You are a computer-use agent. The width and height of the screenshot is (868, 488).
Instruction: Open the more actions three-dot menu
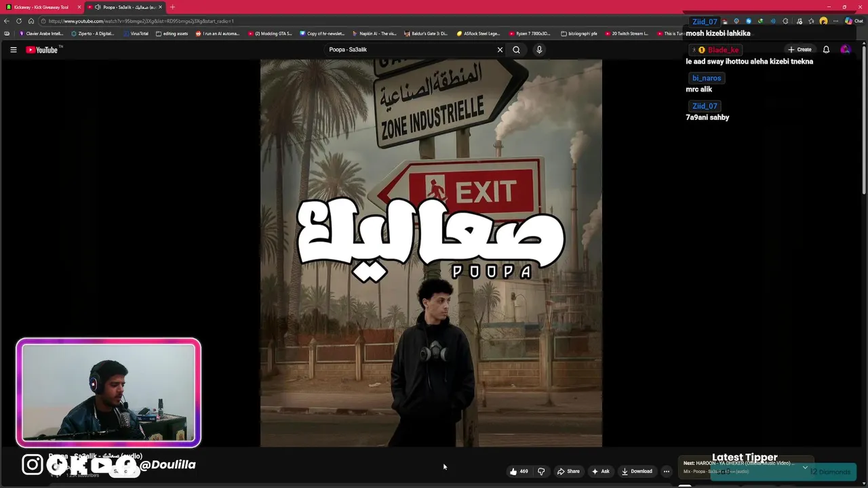coord(667,471)
